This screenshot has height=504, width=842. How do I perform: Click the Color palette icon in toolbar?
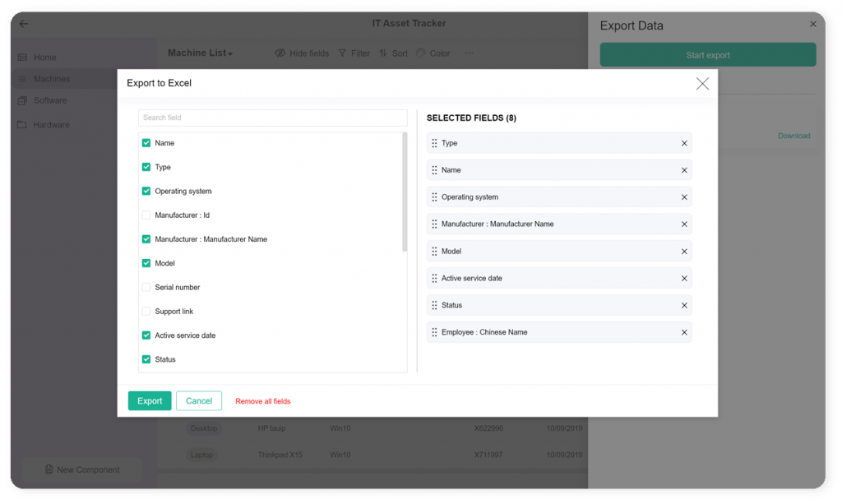(420, 53)
